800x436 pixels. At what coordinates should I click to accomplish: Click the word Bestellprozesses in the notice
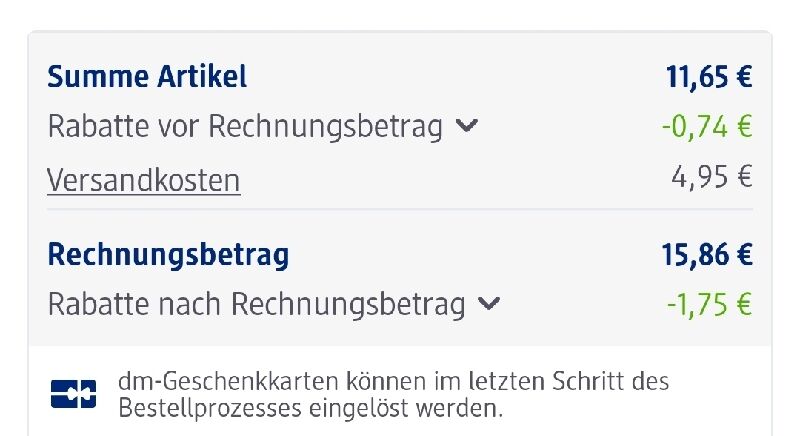click(x=210, y=408)
